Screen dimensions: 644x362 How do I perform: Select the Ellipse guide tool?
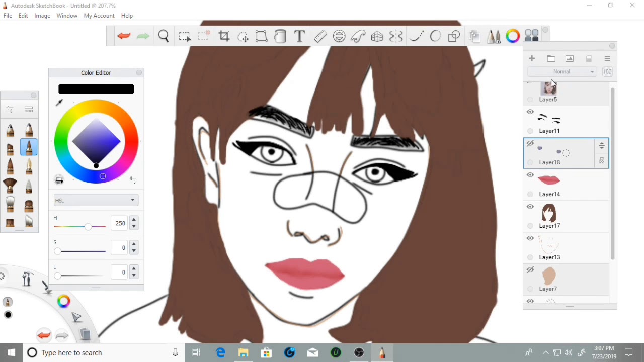pyautogui.click(x=339, y=36)
